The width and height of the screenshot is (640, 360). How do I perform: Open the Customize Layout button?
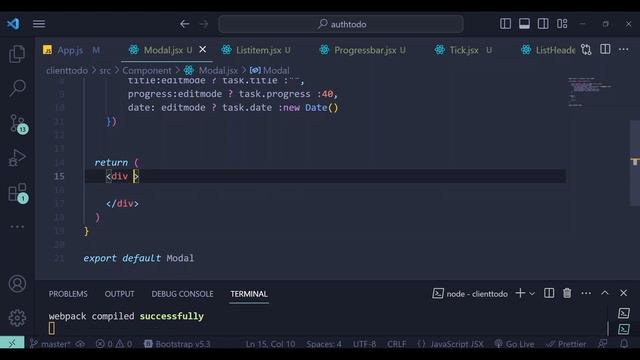tap(562, 24)
